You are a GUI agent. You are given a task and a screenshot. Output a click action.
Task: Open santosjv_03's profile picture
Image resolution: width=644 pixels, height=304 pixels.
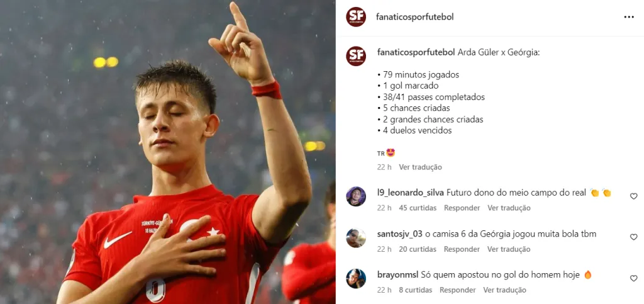coord(356,238)
